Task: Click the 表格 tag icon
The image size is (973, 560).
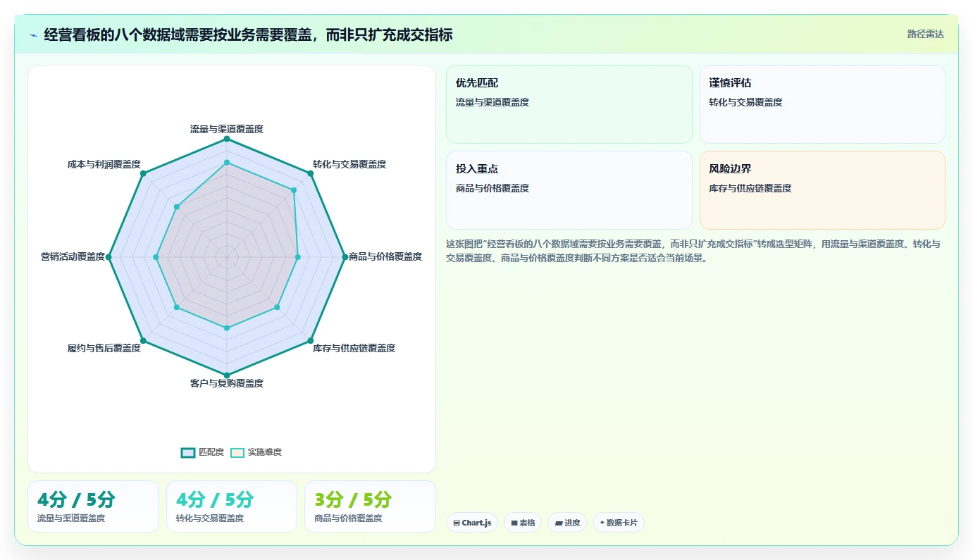Action: click(514, 523)
